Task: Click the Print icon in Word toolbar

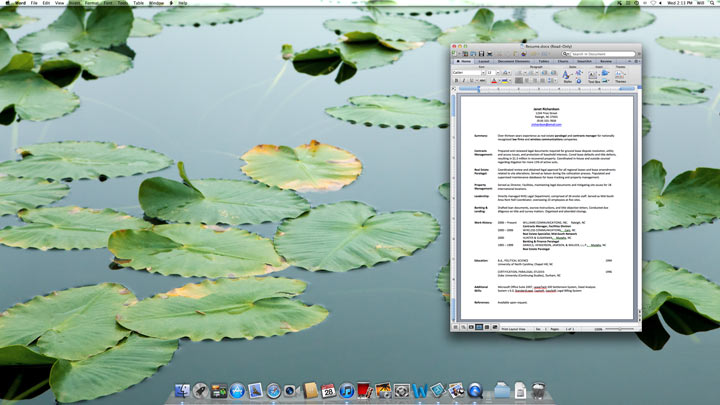Action: click(x=490, y=53)
